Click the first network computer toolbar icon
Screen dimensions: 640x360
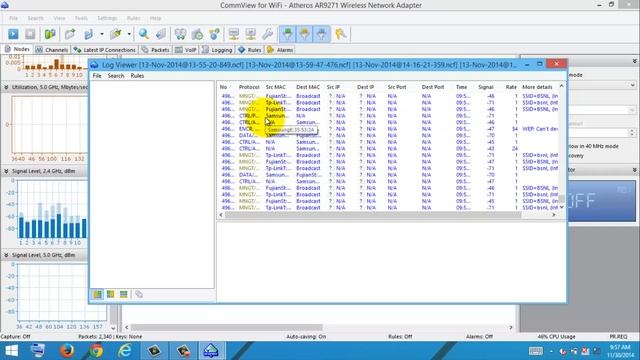click(233, 34)
